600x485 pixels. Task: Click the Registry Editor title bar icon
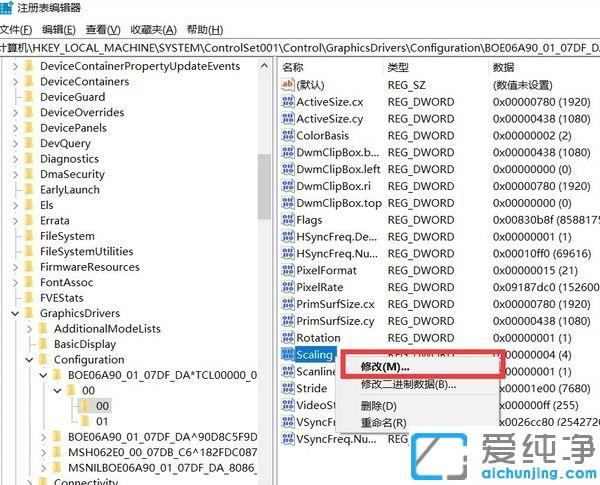pos(6,8)
